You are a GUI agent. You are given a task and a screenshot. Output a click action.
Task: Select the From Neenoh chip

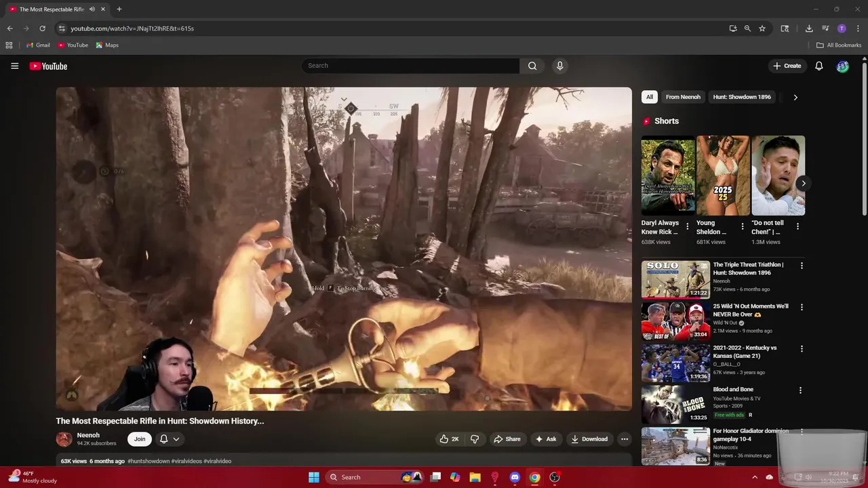point(683,97)
